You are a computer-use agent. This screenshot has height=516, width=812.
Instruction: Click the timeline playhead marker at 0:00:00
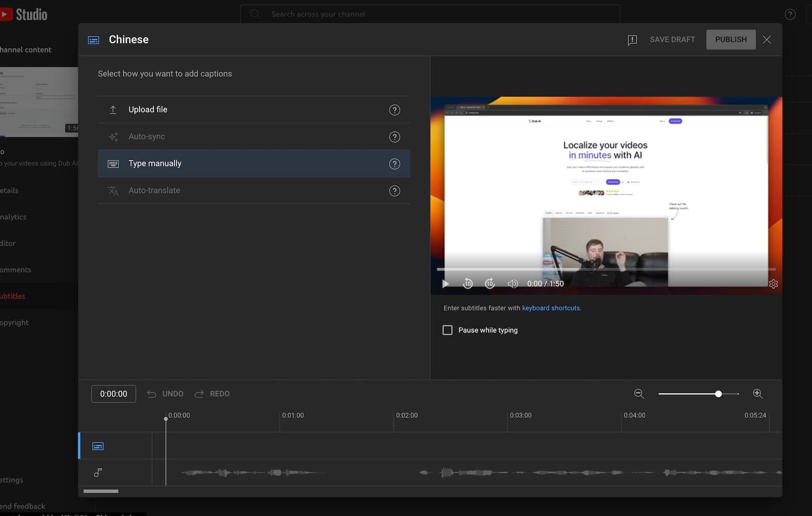point(166,419)
